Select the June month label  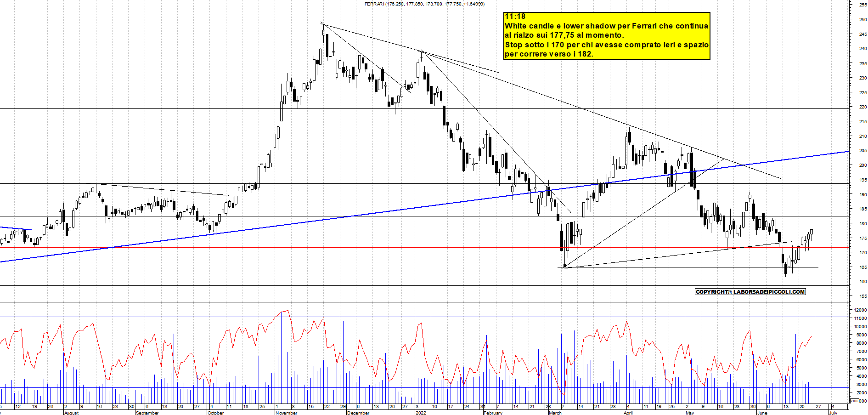tap(762, 413)
